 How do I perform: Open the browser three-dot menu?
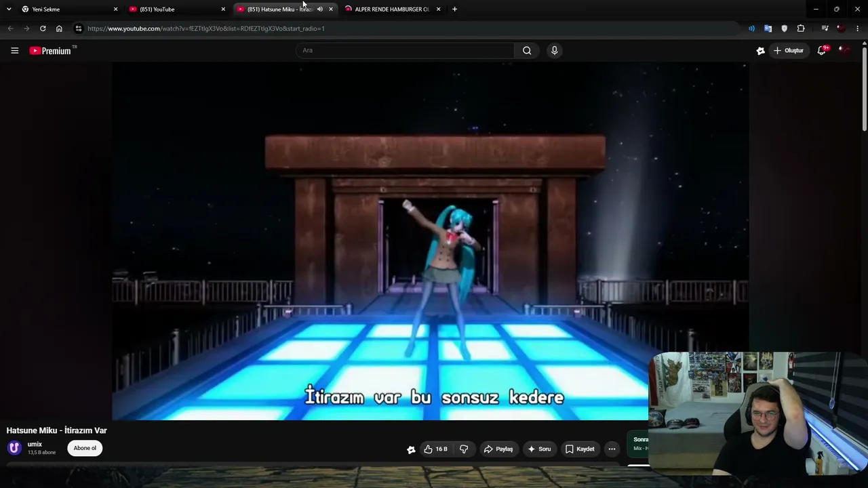tap(858, 28)
